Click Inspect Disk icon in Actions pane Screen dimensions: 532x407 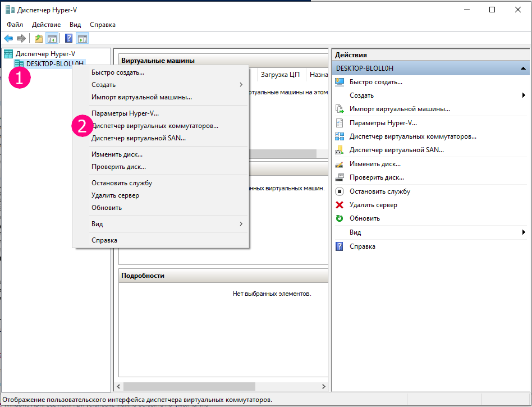340,177
